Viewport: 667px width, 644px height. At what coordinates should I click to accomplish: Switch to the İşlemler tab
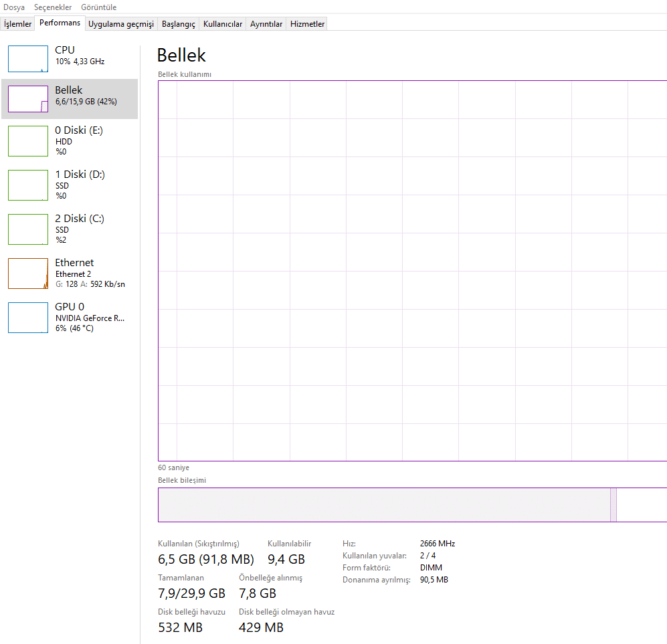click(18, 24)
